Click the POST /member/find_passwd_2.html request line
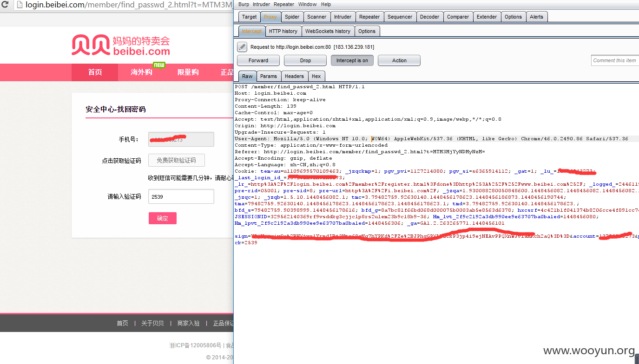 click(x=300, y=87)
